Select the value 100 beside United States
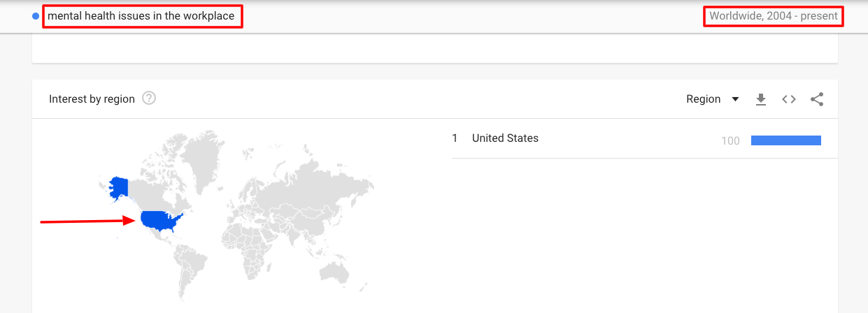The image size is (868, 313). coord(730,140)
